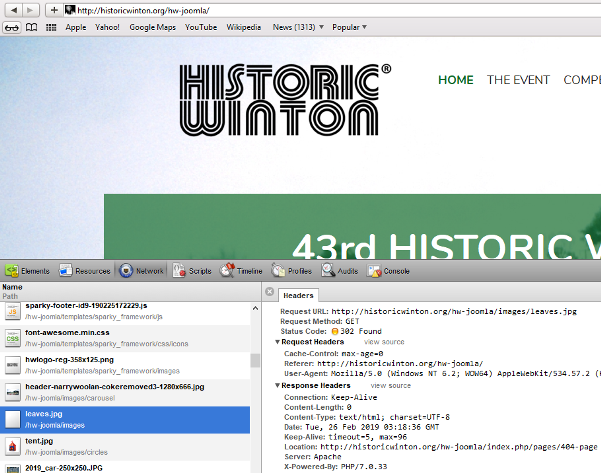The height and width of the screenshot is (473, 601).
Task: Click thumbnail of hwlogo-reg-358x125.png
Action: click(13, 365)
